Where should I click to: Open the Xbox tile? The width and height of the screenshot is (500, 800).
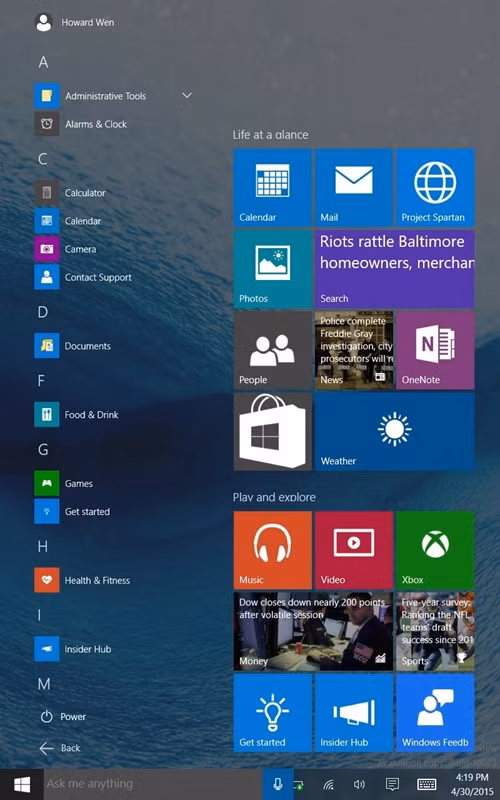[x=435, y=551]
